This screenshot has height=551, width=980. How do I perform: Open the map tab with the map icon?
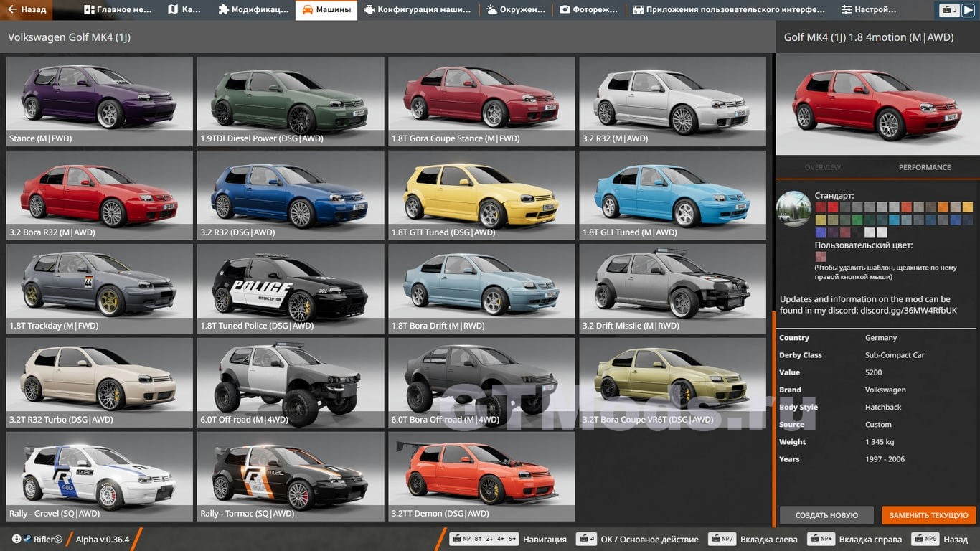point(184,10)
